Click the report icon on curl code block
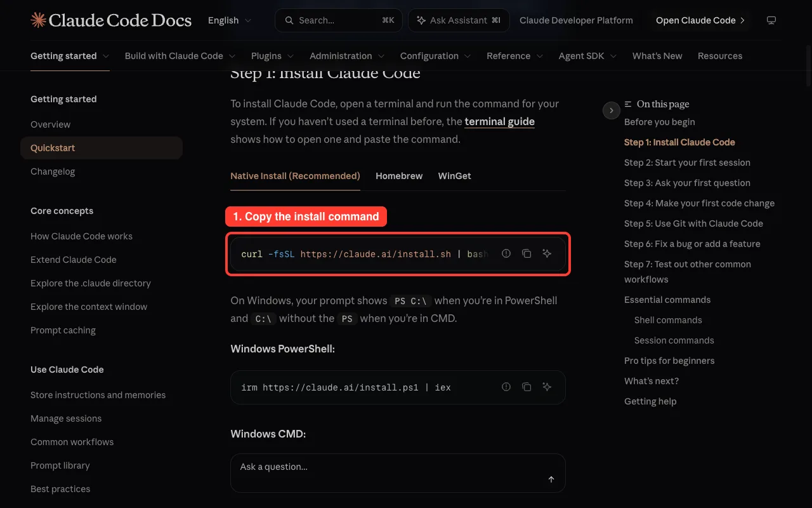Image resolution: width=812 pixels, height=508 pixels. coord(506,253)
